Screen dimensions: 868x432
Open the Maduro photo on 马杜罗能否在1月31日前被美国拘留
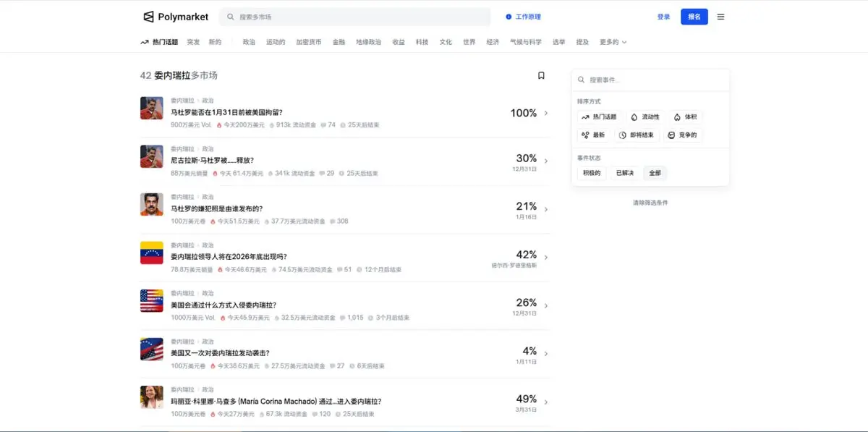point(151,108)
